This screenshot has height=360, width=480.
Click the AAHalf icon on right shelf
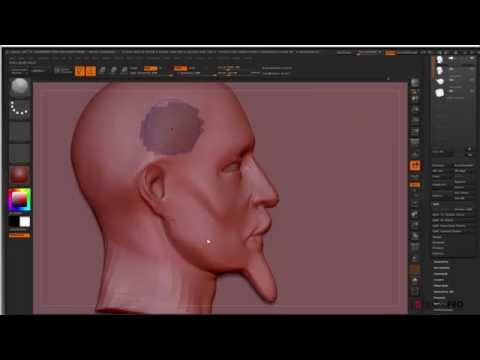(415, 132)
